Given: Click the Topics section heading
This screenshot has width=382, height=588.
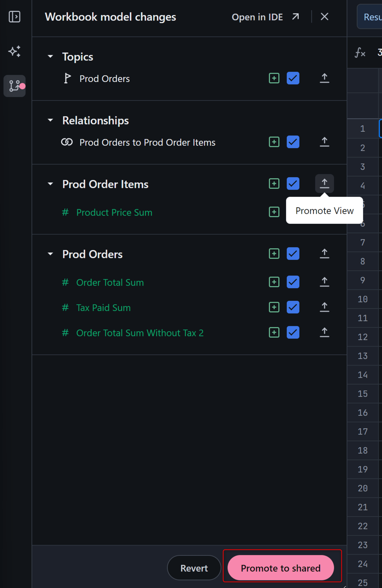Looking at the screenshot, I should pyautogui.click(x=78, y=57).
